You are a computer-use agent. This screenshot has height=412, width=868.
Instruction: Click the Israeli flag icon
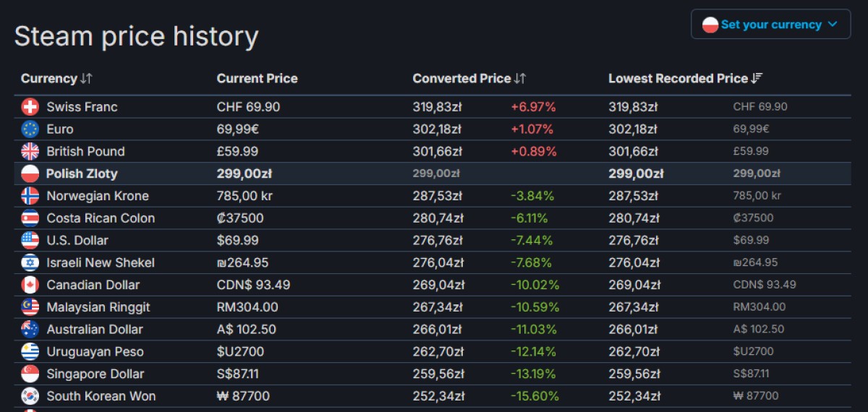(x=30, y=262)
